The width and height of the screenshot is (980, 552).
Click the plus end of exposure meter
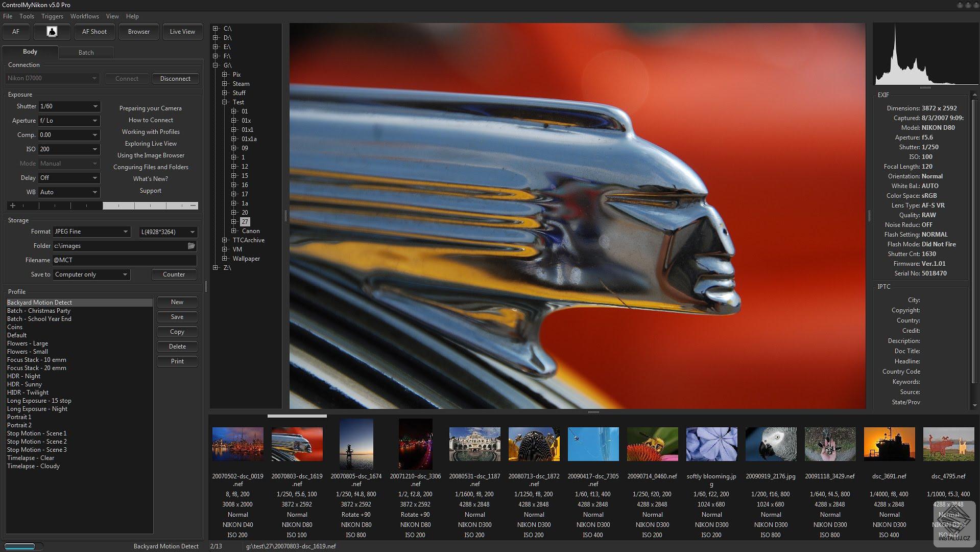pos(13,205)
